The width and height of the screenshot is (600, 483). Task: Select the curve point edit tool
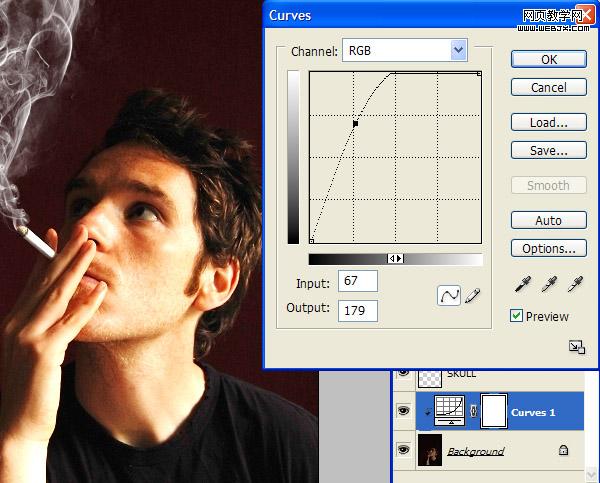coord(449,295)
